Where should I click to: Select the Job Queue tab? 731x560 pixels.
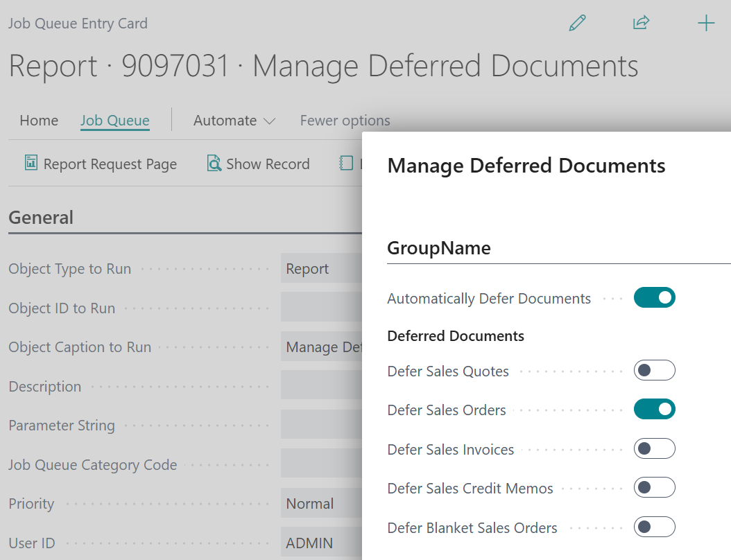pyautogui.click(x=114, y=120)
